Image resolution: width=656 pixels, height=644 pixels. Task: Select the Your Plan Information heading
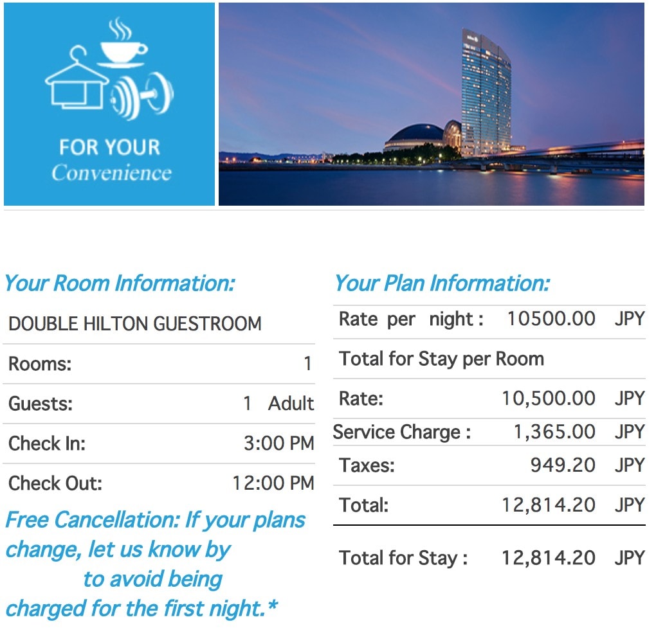pyautogui.click(x=442, y=283)
